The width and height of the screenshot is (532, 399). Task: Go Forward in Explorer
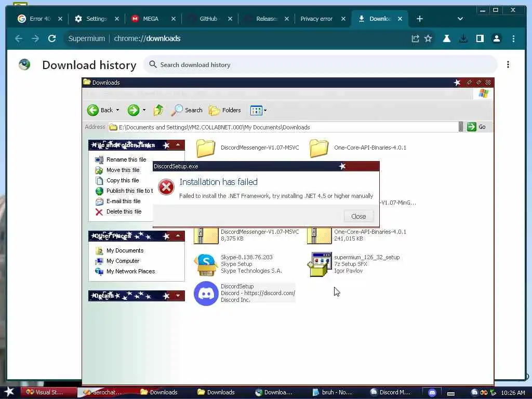(134, 110)
